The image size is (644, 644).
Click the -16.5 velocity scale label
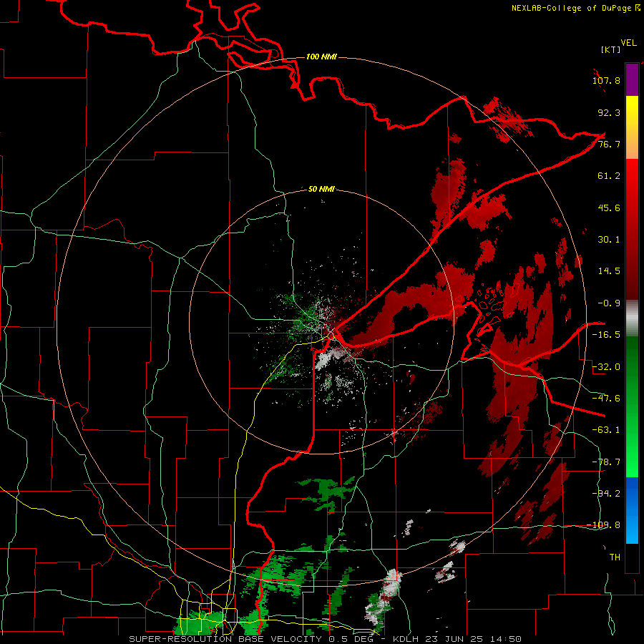pyautogui.click(x=606, y=335)
